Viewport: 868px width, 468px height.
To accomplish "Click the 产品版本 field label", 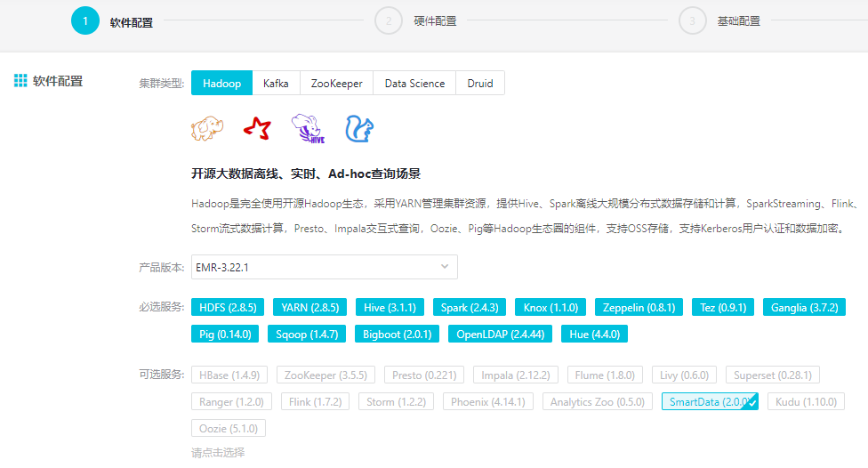I will 161,267.
